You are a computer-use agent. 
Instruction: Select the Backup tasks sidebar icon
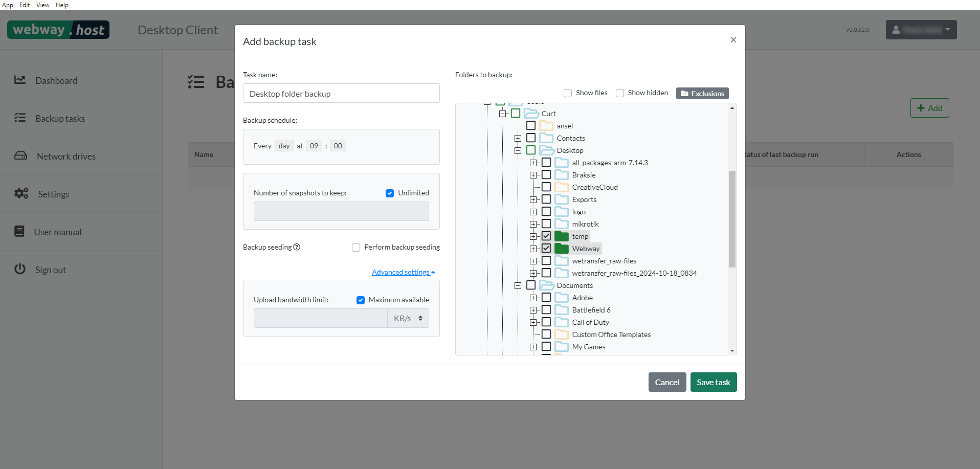[x=20, y=118]
